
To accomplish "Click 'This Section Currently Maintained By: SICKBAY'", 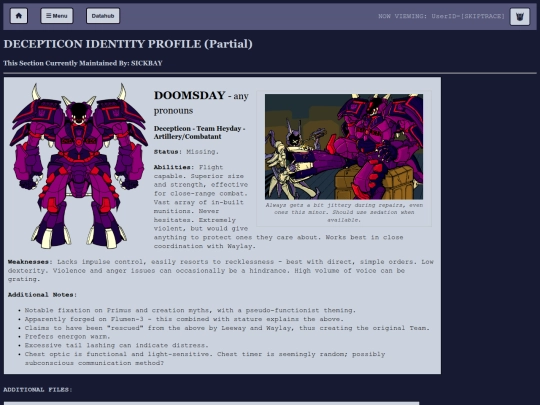I will coord(83,63).
